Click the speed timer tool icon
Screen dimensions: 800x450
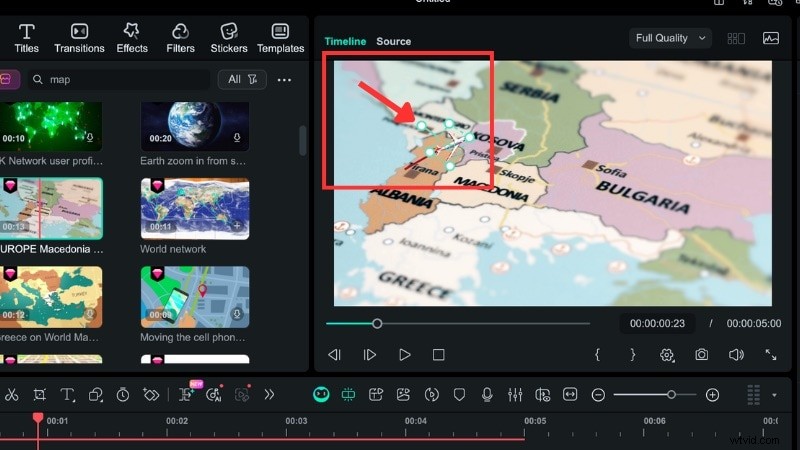point(122,395)
